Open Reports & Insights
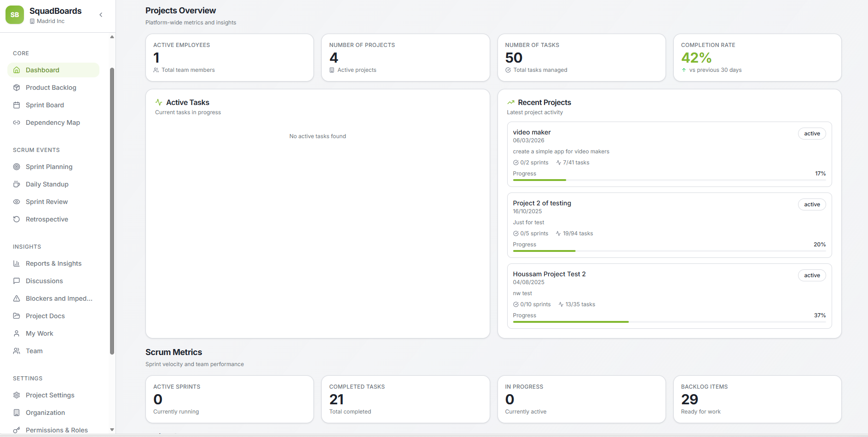Screen dimensions: 868x437 (x=53, y=263)
